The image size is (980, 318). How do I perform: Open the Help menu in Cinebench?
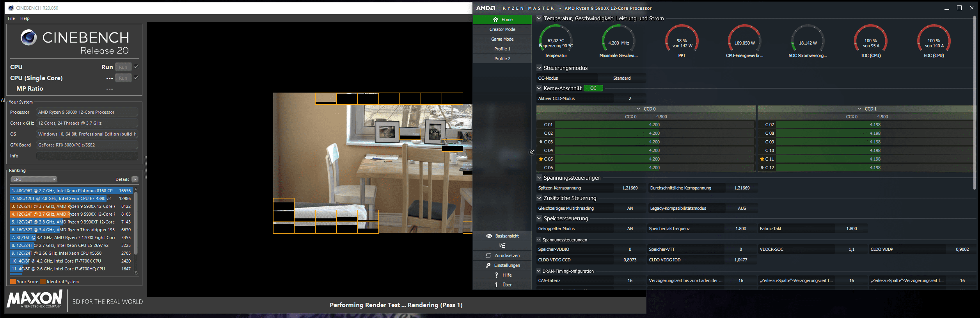coord(25,18)
